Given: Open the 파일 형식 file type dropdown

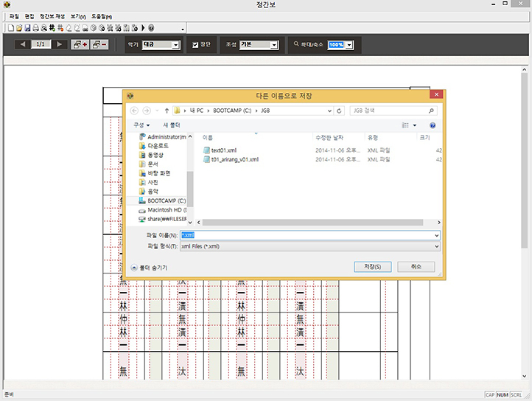Looking at the screenshot, I should (310, 246).
